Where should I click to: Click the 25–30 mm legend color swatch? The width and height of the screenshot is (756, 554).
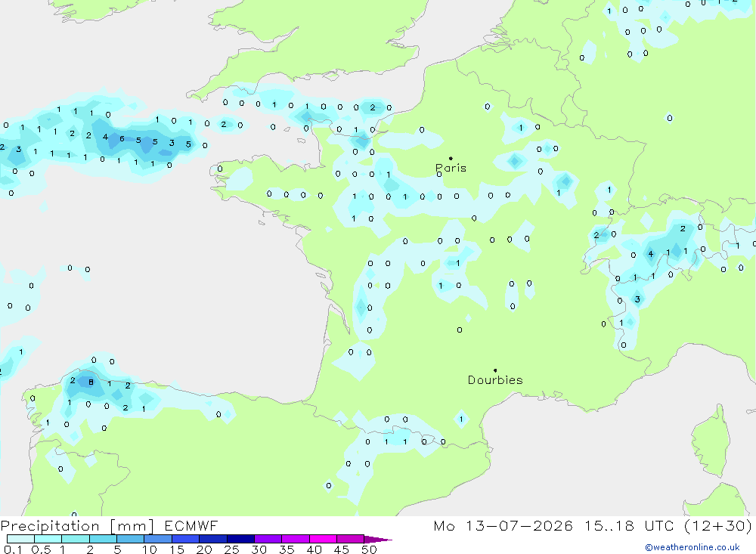pos(240,539)
